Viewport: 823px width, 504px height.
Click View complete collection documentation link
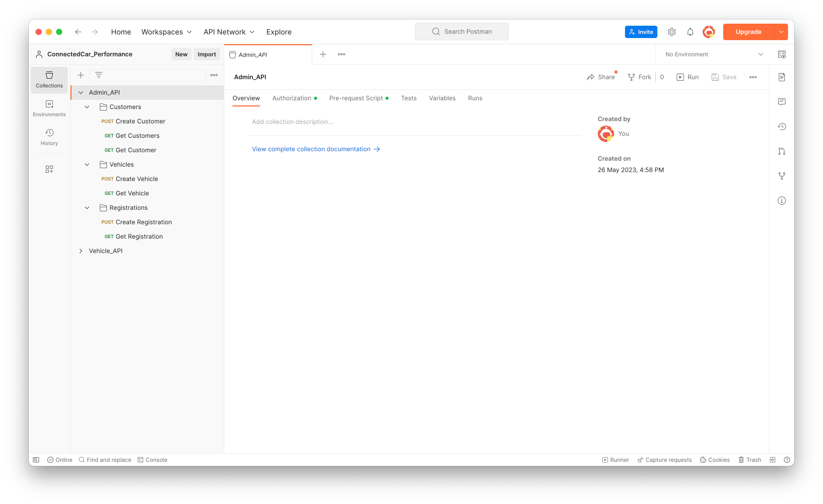click(316, 149)
